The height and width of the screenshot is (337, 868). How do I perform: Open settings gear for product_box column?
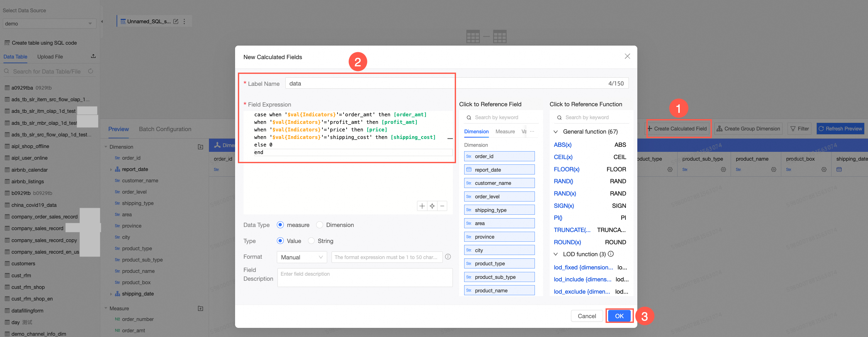coord(823,169)
